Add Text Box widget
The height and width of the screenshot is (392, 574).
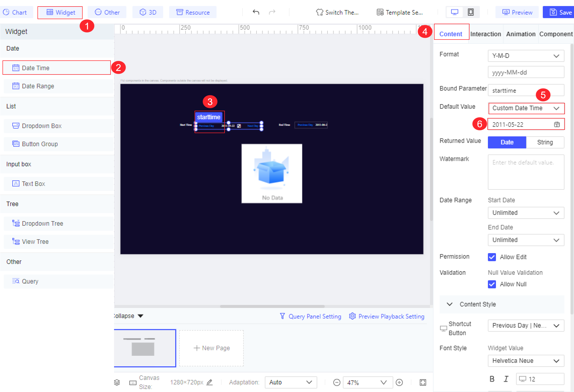tap(58, 184)
